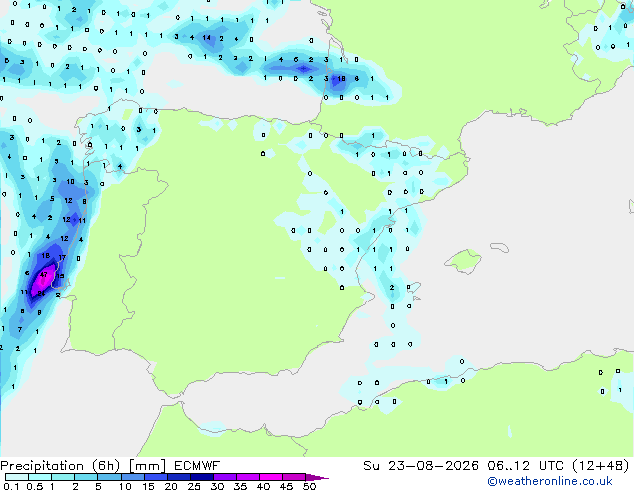
Task: Click the '14' value in the Bay of Biscay
Action: pyautogui.click(x=207, y=38)
